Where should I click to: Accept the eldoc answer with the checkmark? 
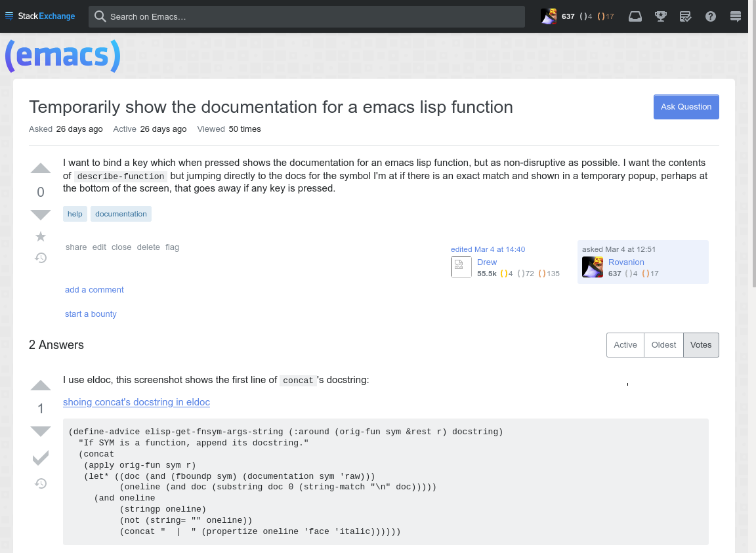40,457
